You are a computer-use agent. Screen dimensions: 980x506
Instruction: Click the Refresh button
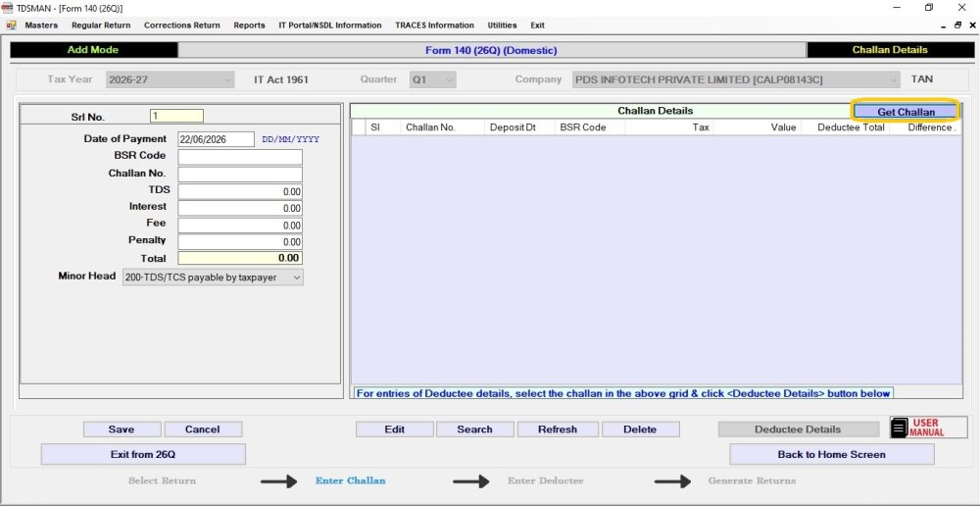[558, 430]
